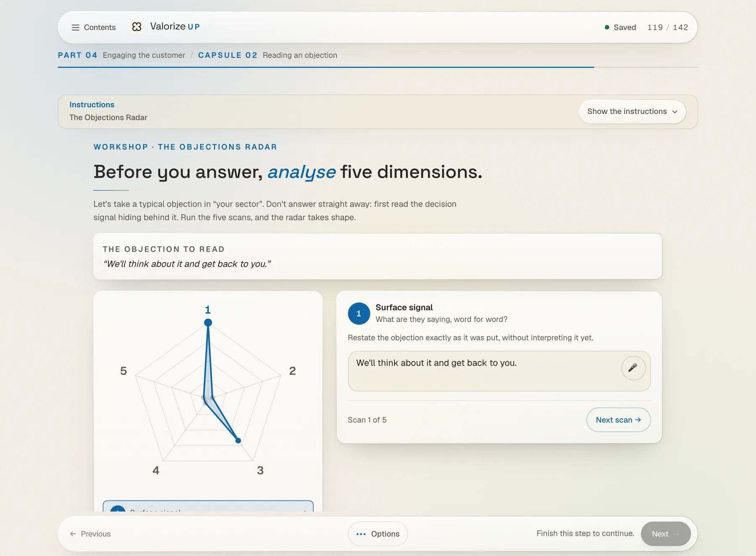Click the Next scan button

618,420
